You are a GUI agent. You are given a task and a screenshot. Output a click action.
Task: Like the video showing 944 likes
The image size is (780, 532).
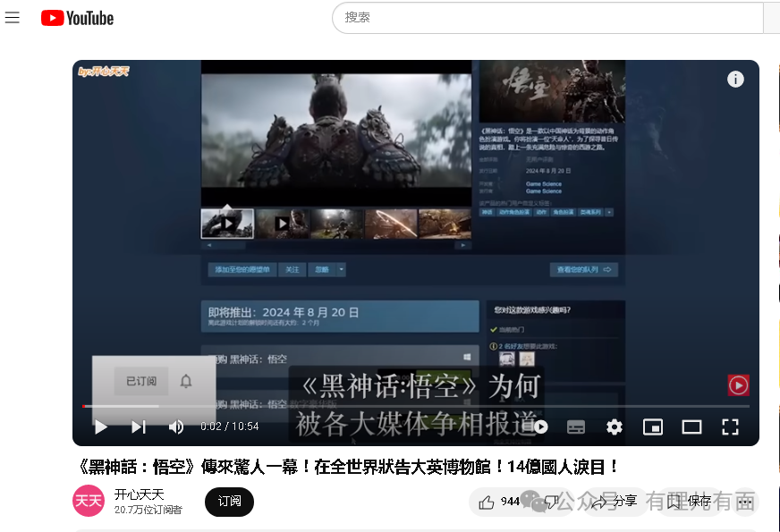[x=497, y=502]
